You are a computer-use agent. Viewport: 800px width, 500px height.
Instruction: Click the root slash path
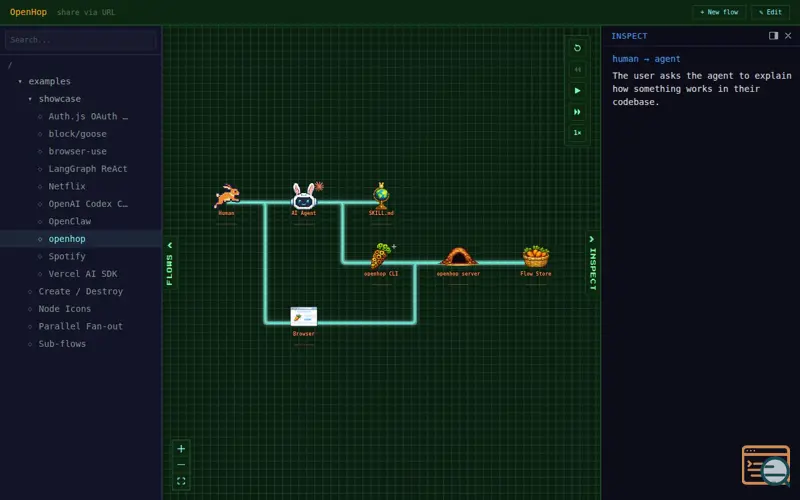(10, 65)
